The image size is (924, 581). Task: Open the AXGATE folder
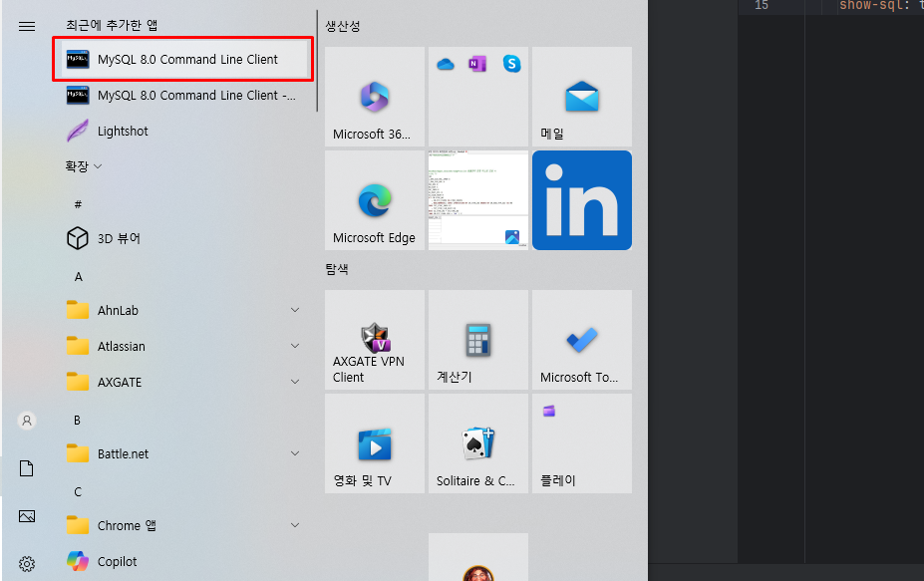coord(182,383)
